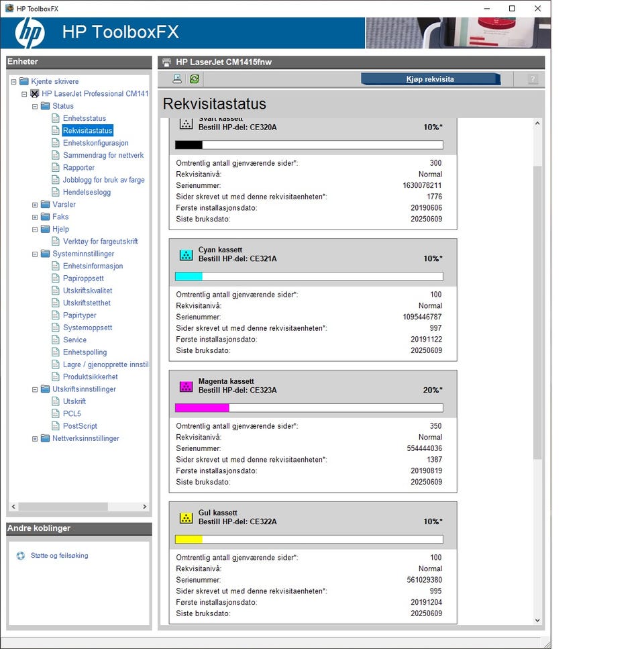Viewport: 644px width, 649px height.
Task: Click the HP logo in the banner
Action: (30, 33)
